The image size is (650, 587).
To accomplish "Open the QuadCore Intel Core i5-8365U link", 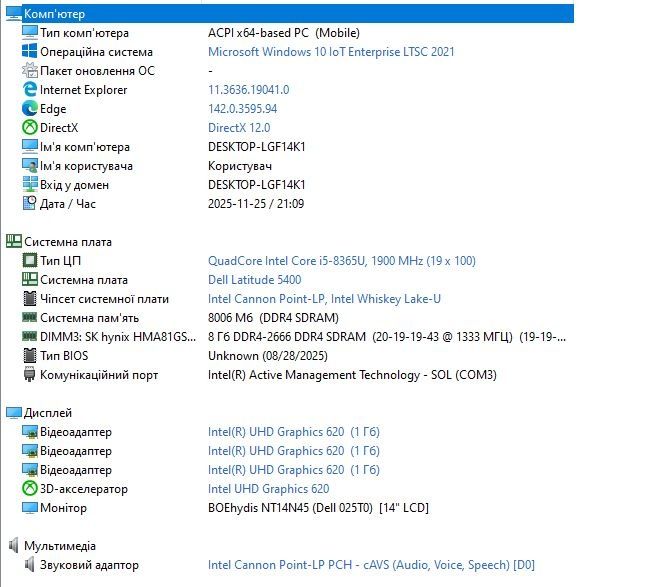I will (342, 261).
